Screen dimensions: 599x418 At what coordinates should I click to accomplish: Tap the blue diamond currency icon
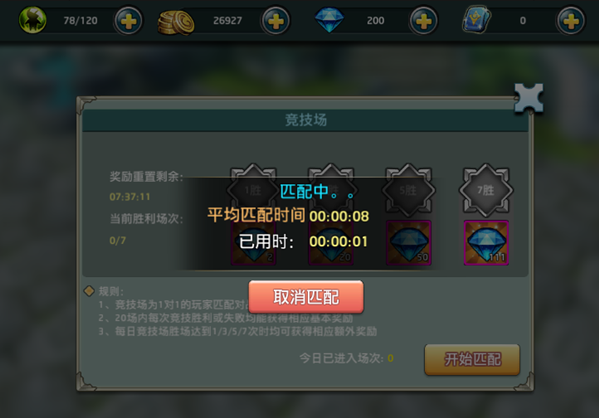pyautogui.click(x=329, y=20)
